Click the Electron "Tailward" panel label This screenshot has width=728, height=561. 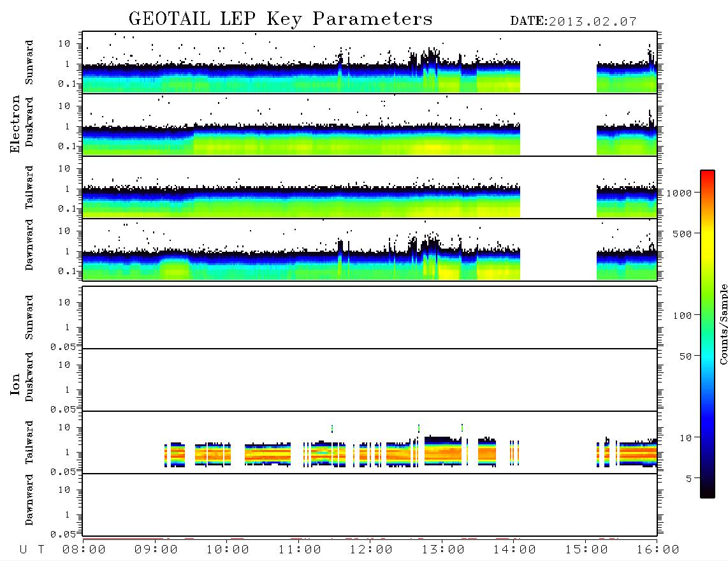pos(29,187)
